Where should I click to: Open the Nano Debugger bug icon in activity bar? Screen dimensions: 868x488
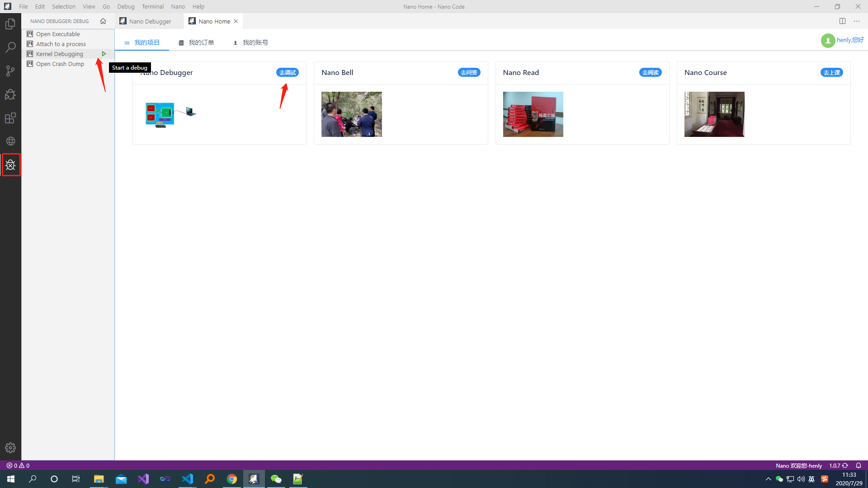10,165
